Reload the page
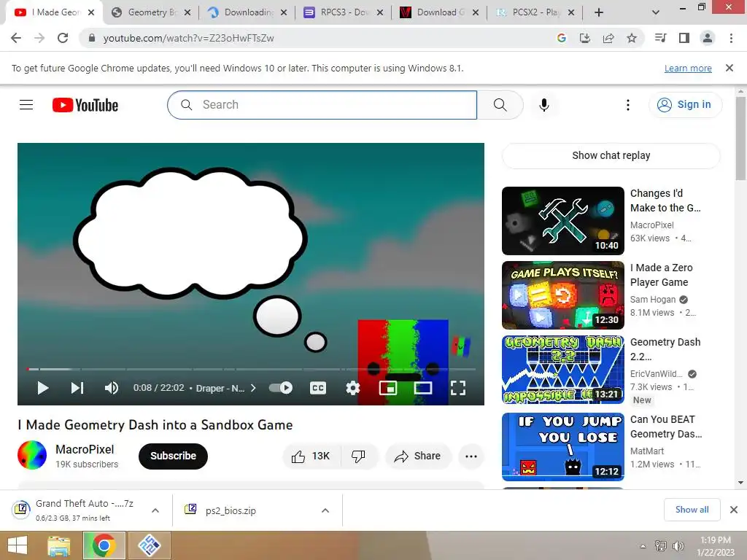Image resolution: width=747 pixels, height=560 pixels. [63, 38]
